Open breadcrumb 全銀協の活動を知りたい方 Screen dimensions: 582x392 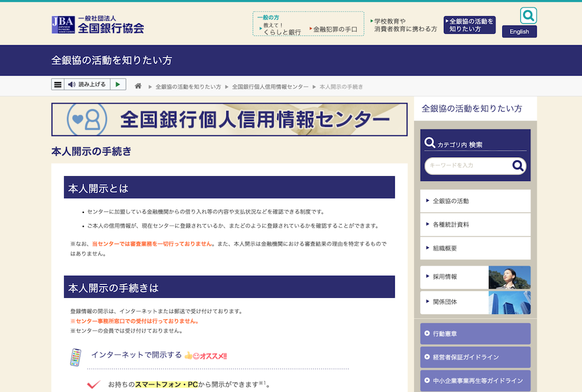pyautogui.click(x=188, y=87)
